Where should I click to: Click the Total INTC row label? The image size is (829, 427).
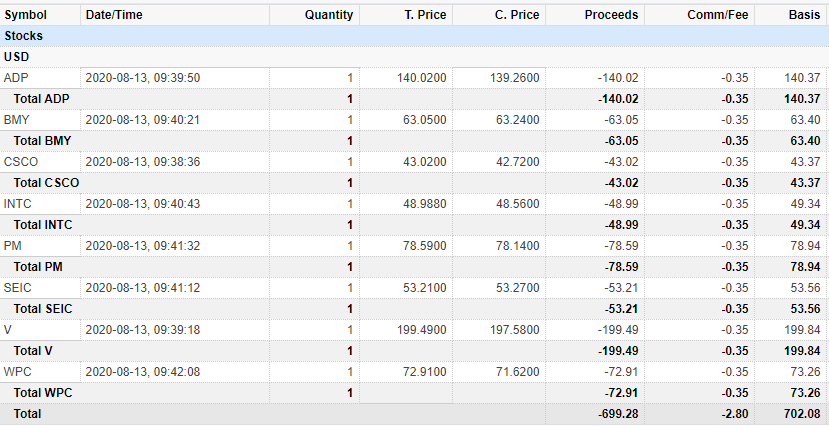(x=43, y=225)
